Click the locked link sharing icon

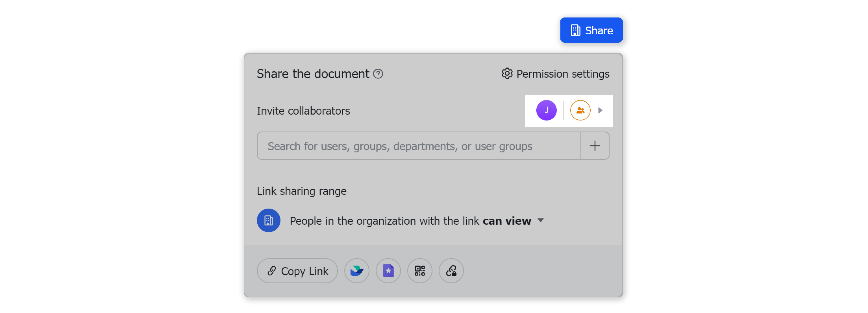(451, 271)
